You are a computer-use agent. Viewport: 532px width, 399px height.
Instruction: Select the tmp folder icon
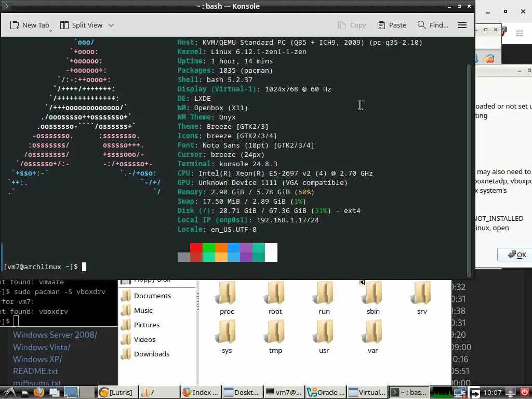275,332
